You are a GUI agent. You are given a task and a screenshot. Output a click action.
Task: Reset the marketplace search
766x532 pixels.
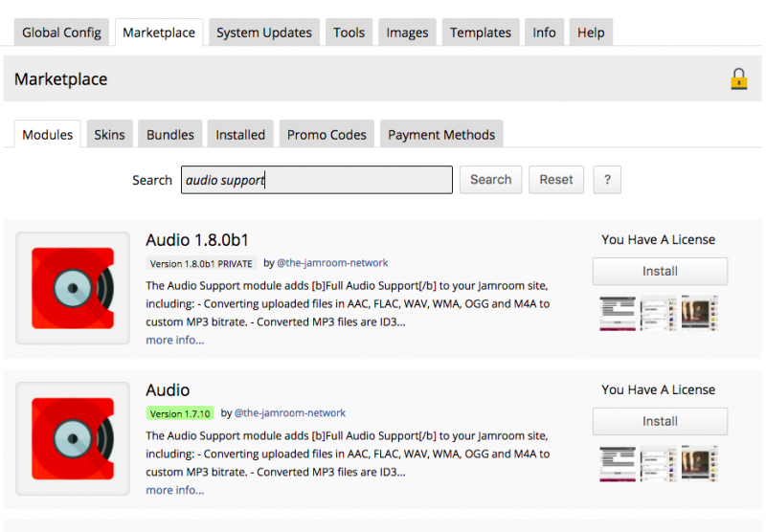point(556,180)
